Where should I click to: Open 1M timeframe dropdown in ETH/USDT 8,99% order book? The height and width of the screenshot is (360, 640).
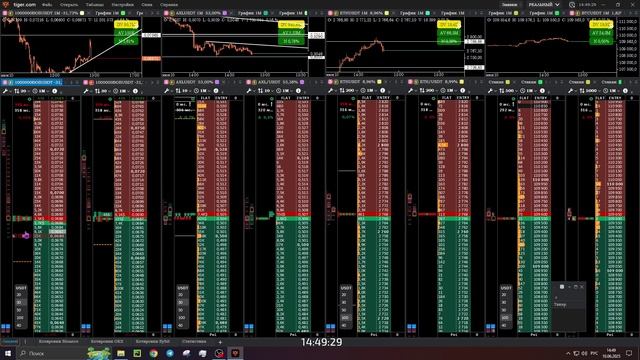click(449, 91)
